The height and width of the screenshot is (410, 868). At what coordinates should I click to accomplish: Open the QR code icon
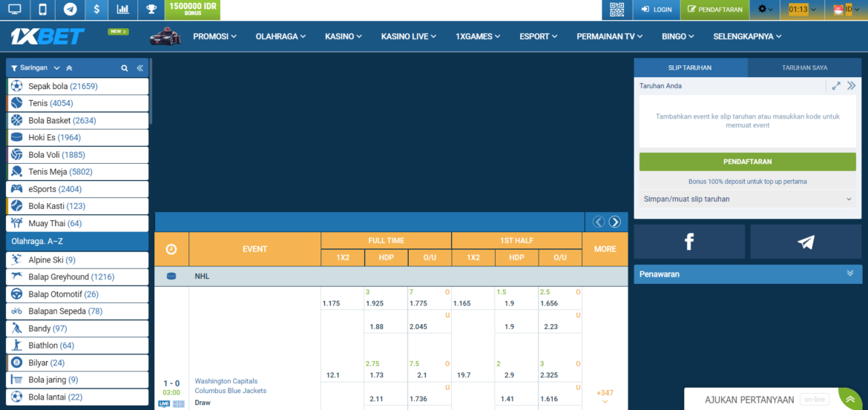point(617,10)
